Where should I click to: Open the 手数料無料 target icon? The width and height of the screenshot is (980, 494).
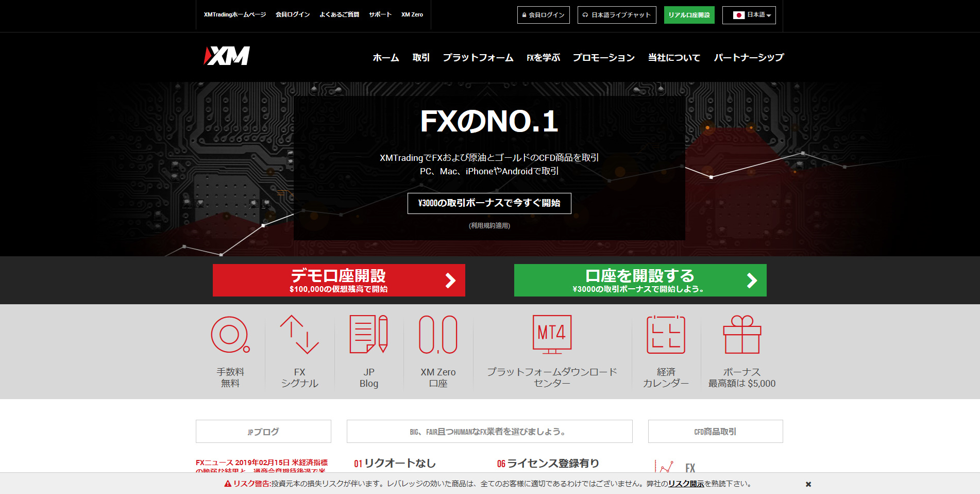(x=230, y=335)
